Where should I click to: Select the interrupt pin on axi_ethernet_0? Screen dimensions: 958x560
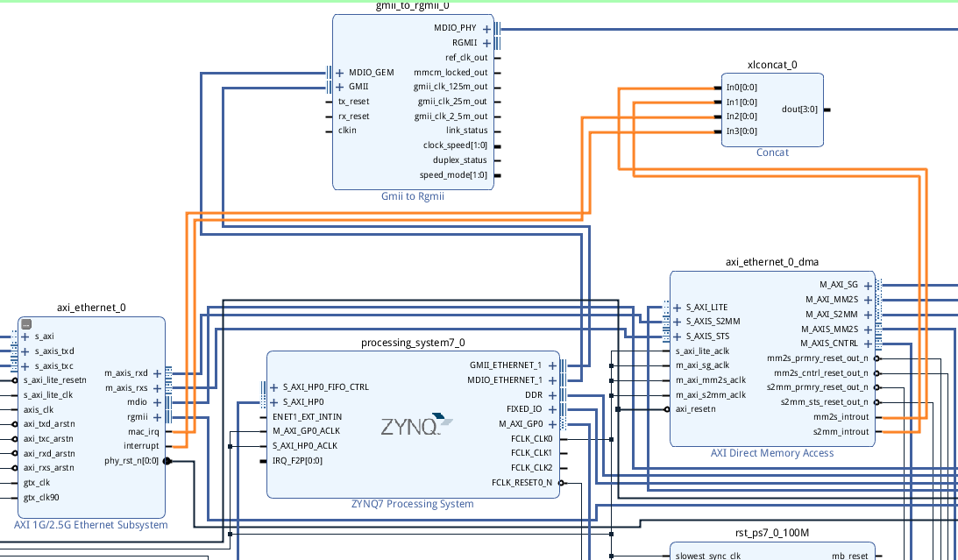coord(142,446)
